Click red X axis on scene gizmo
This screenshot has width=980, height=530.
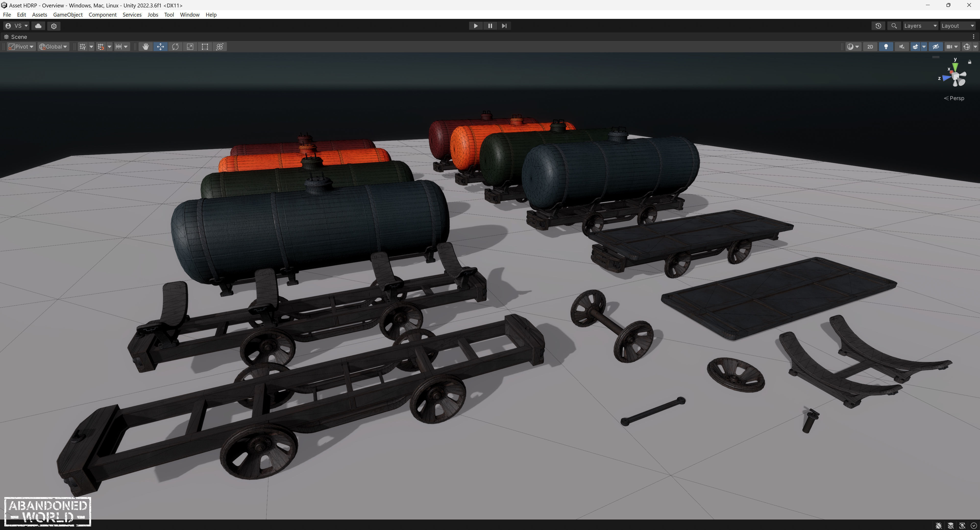(951, 71)
